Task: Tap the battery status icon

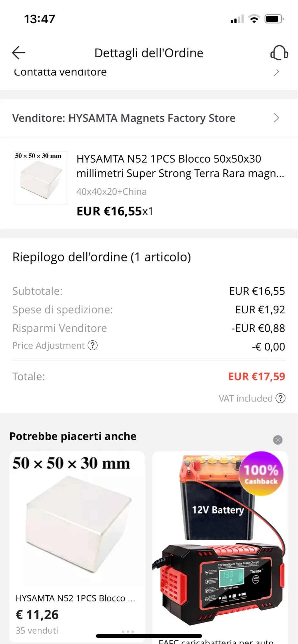Action: tap(274, 19)
